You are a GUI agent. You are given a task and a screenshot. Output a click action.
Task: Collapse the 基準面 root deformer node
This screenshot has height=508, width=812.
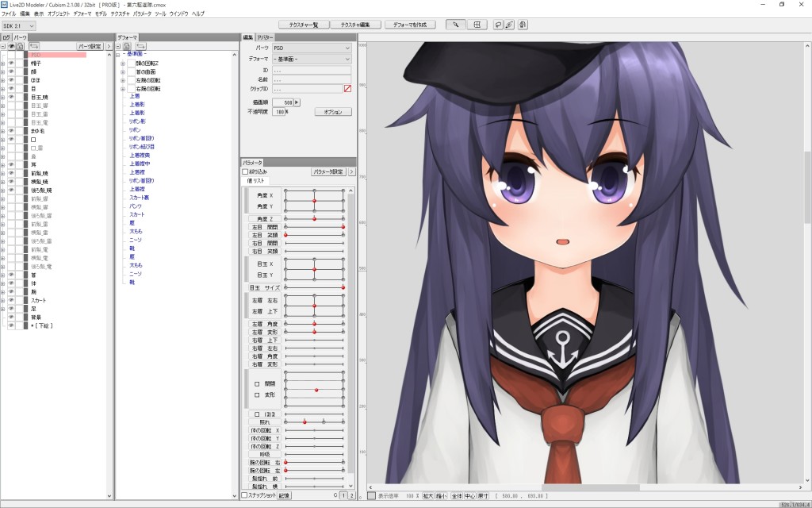tap(118, 55)
